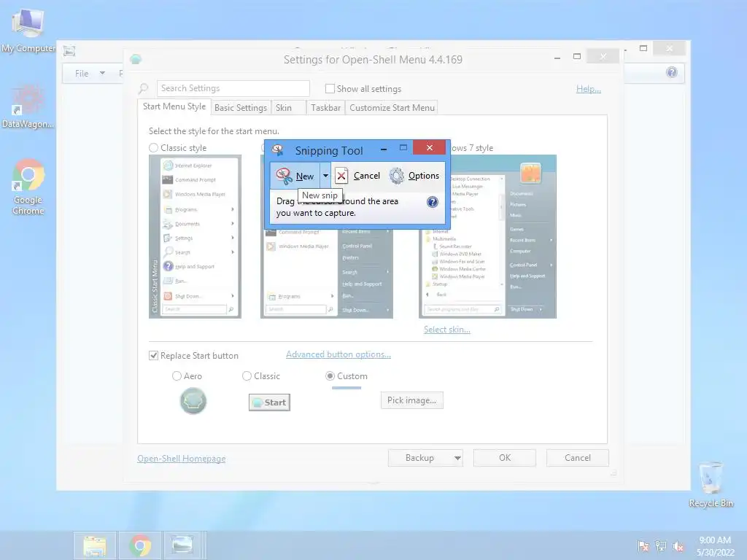
Task: Minimize the Snipping Tool window
Action: coord(384,149)
